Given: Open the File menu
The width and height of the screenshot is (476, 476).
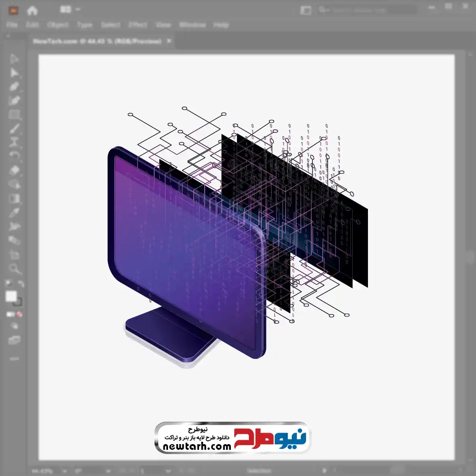Looking at the screenshot, I should (x=12, y=25).
